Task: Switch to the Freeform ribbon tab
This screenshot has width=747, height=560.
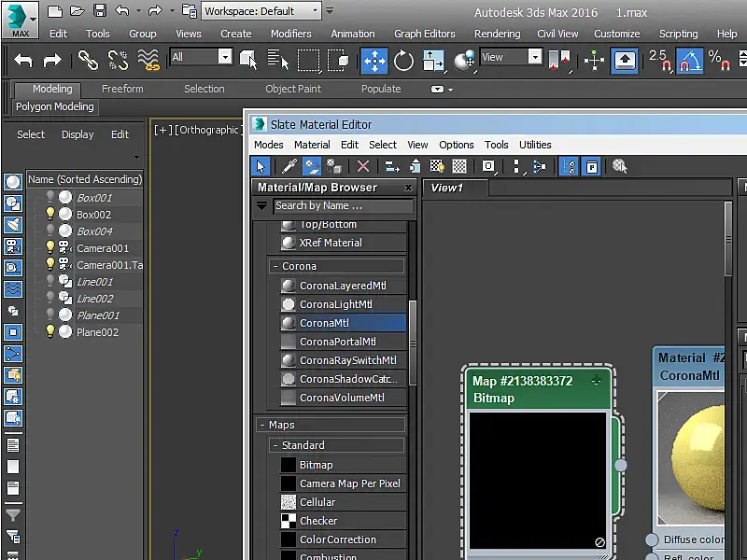Action: pos(122,89)
